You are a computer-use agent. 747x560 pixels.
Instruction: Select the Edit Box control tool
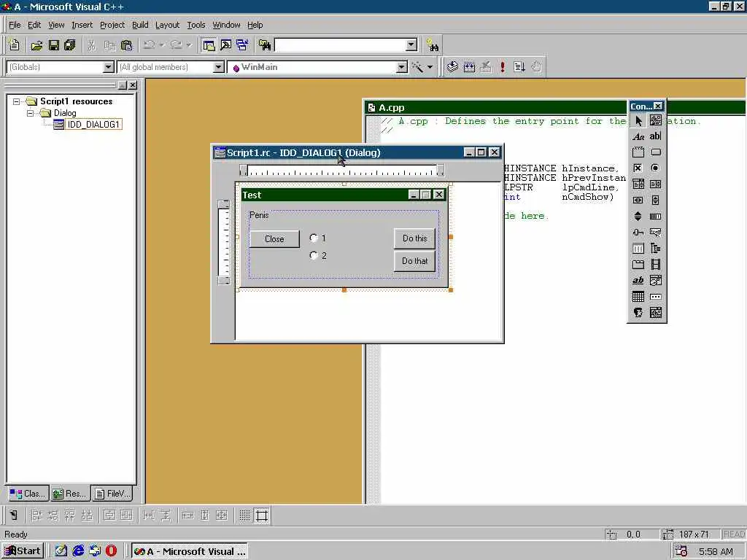656,136
